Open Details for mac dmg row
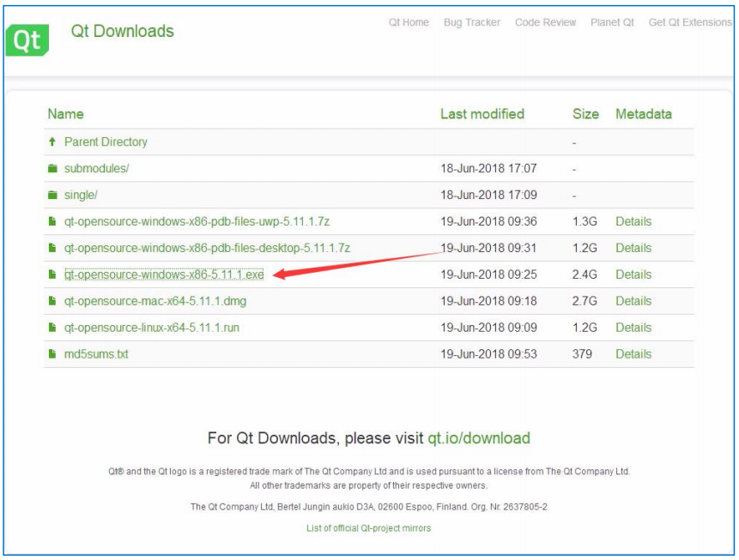 pyautogui.click(x=633, y=301)
